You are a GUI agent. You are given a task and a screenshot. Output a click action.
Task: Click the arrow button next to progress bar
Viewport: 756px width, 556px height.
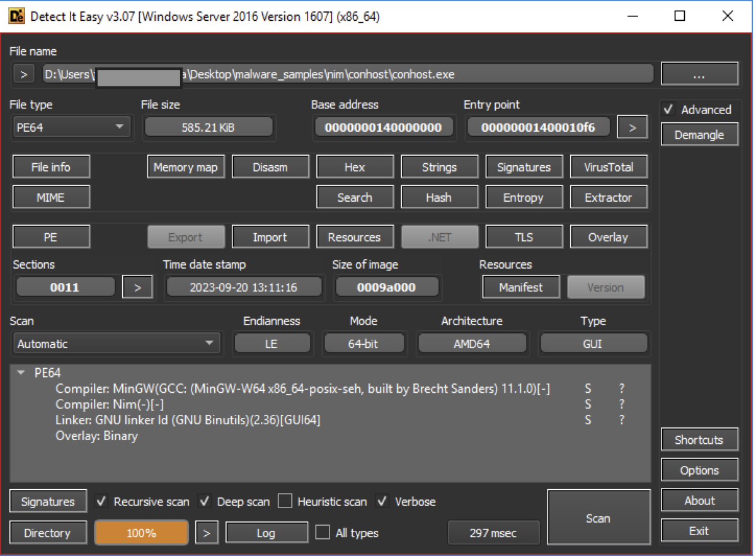(x=206, y=533)
